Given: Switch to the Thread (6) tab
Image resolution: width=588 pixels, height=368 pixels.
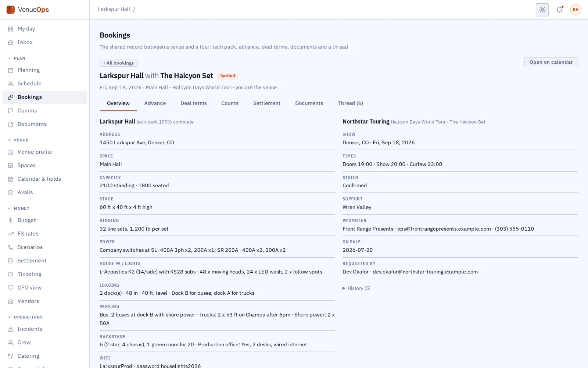Looking at the screenshot, I should click(x=350, y=103).
